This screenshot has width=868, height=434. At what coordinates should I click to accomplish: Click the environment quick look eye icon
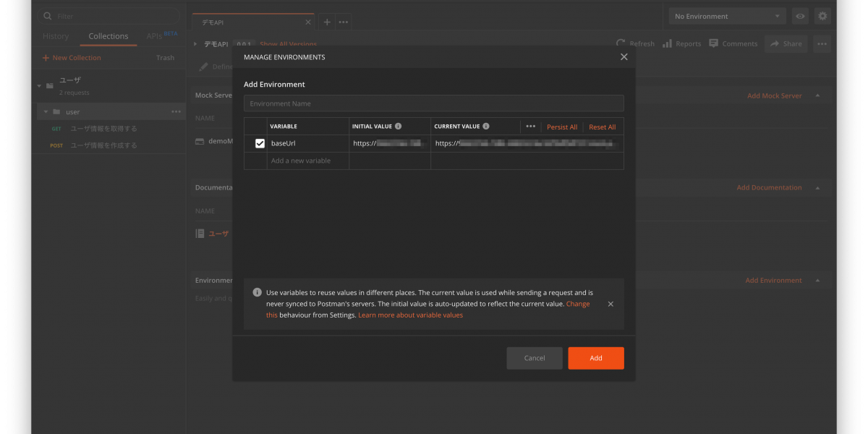pyautogui.click(x=800, y=16)
